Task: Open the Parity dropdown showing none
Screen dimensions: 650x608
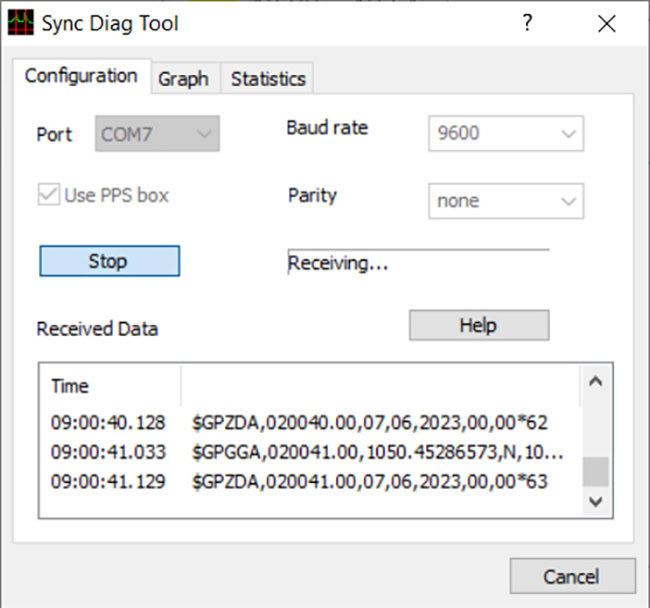Action: click(506, 201)
